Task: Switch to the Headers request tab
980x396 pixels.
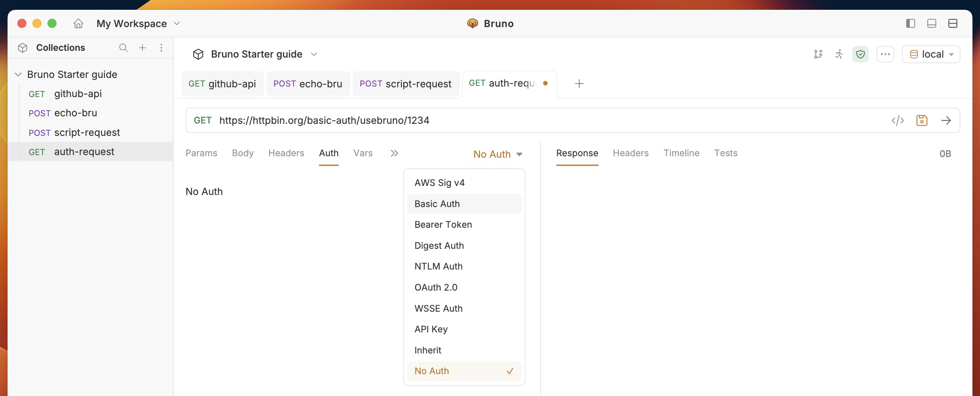Action: click(286, 153)
